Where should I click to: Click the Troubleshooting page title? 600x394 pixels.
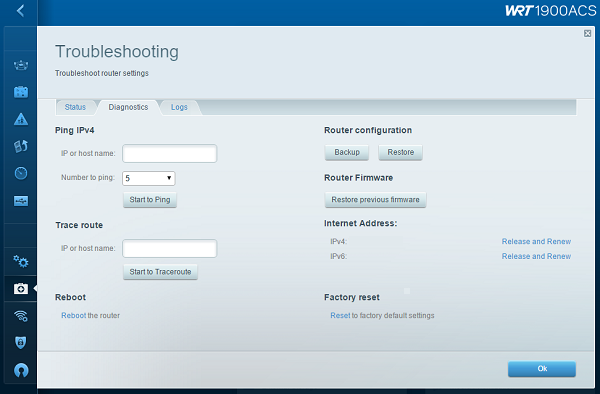117,52
